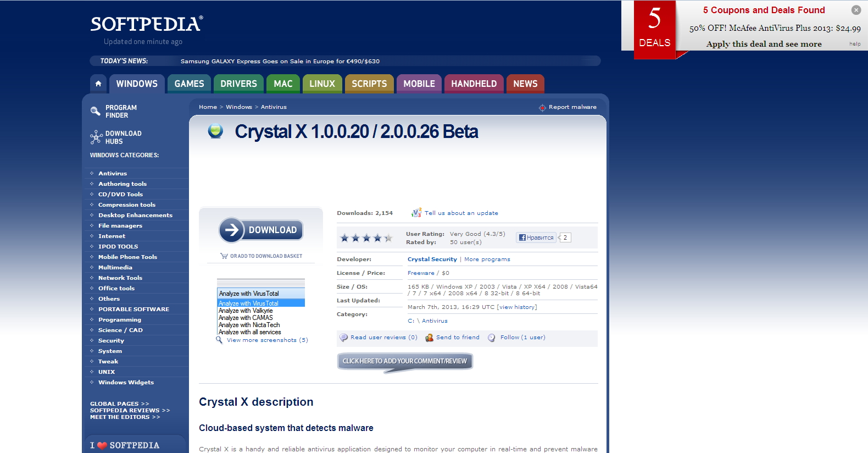
Task: Open Authoring tools category
Action: (123, 184)
